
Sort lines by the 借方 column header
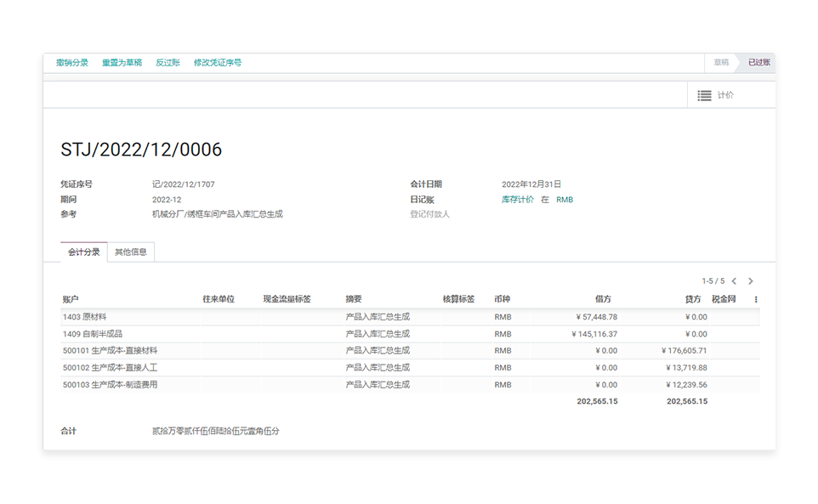click(x=603, y=300)
